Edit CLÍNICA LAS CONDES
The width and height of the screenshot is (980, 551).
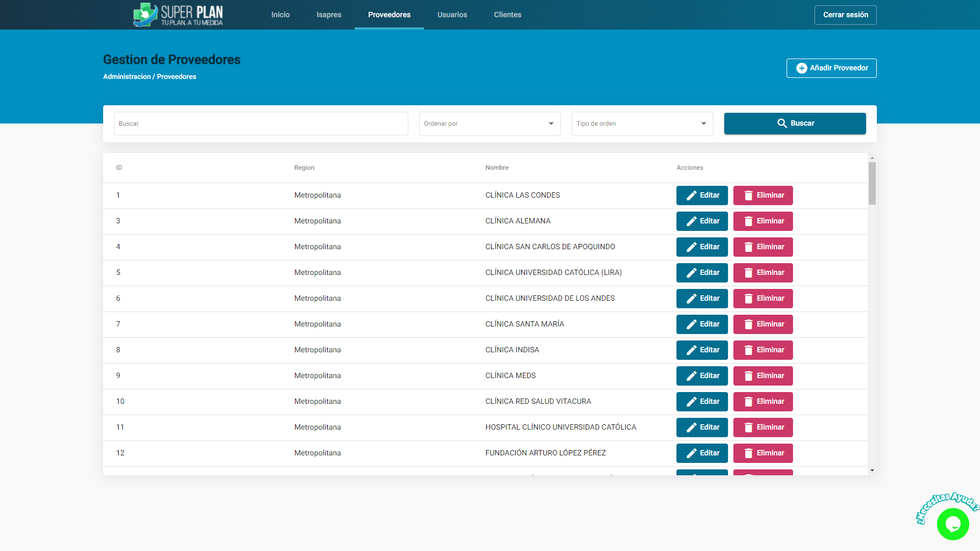click(702, 195)
